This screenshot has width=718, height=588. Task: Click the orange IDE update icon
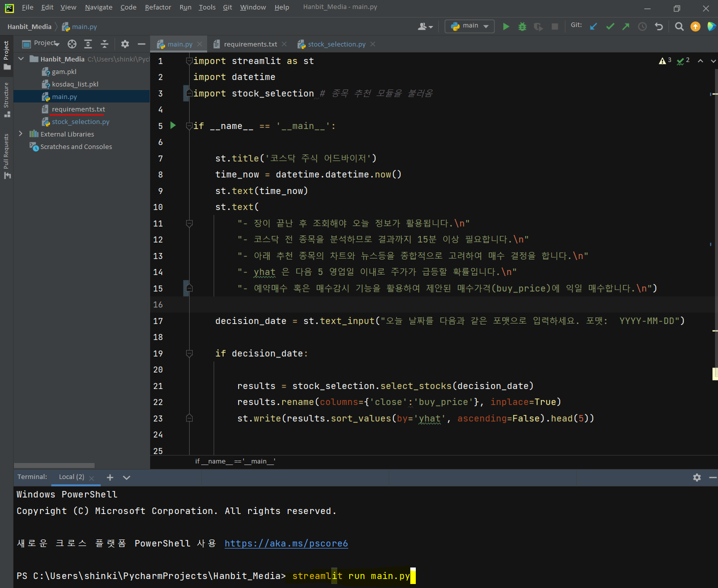(x=695, y=26)
